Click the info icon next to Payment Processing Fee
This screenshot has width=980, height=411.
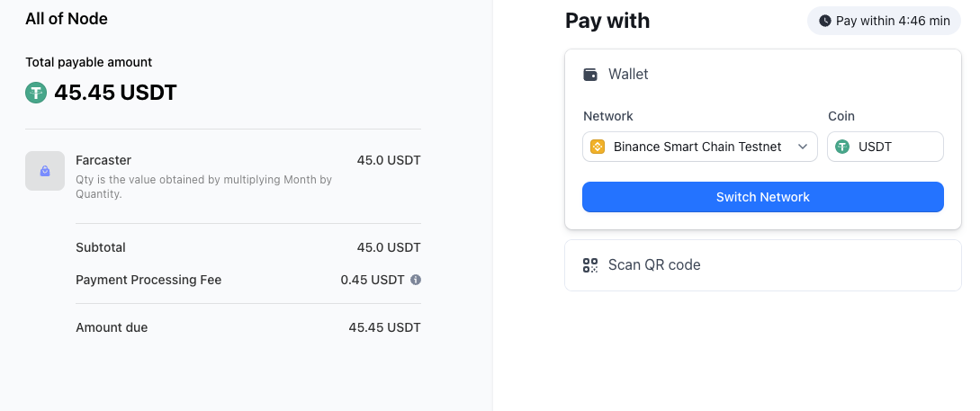coord(416,280)
